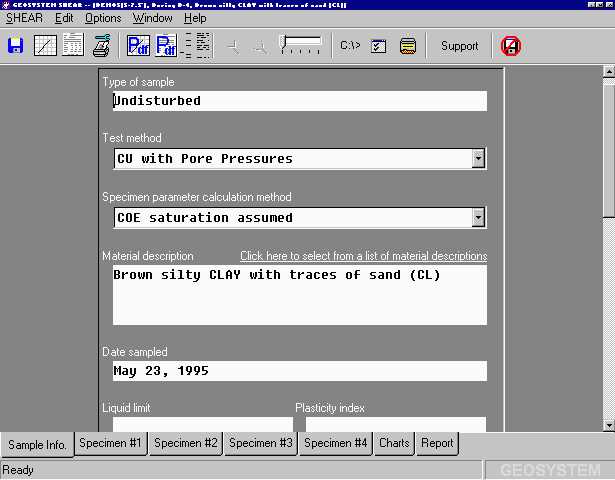The width and height of the screenshot is (615, 480).
Task: Expand Specimen parameter calculation method dropdown
Action: (478, 217)
